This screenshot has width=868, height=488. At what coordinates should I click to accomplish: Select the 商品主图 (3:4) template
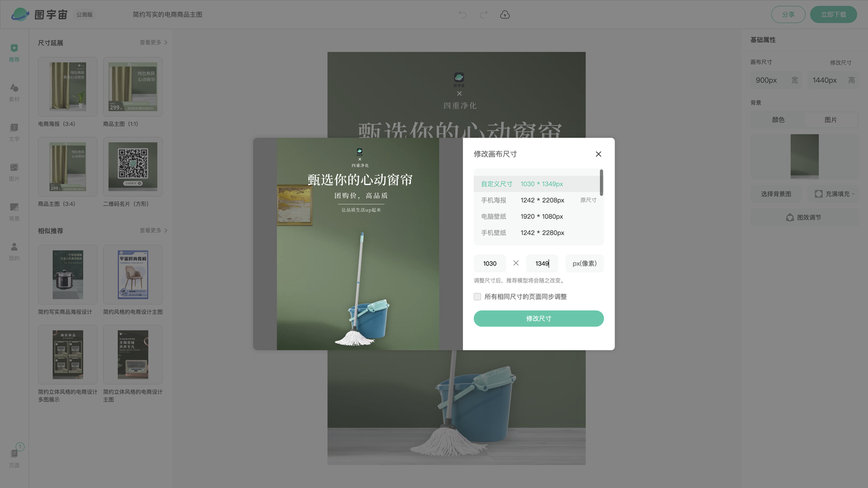tap(68, 167)
